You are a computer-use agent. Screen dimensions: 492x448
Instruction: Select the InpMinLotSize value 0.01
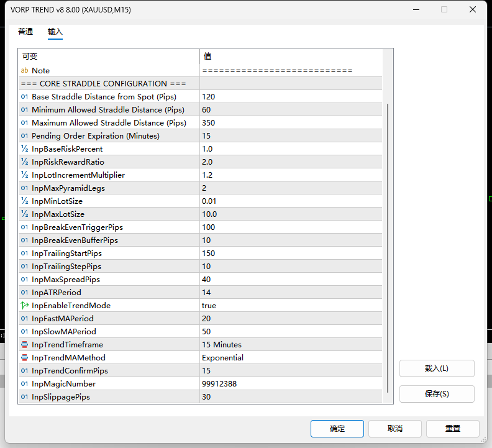291,201
